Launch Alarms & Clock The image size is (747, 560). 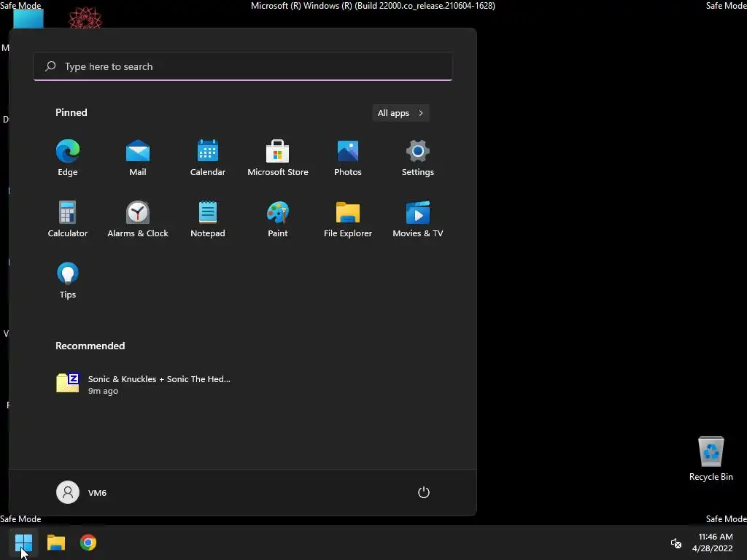(x=138, y=219)
